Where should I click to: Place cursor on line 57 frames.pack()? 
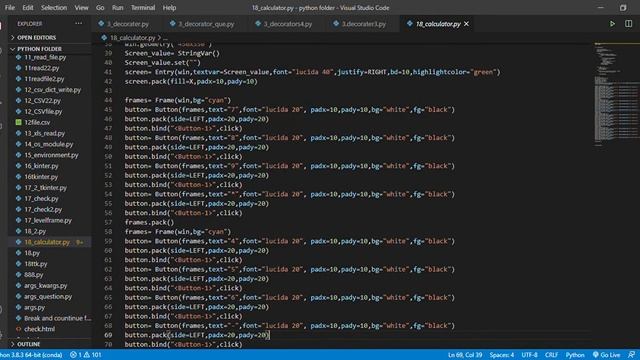pyautogui.click(x=149, y=222)
